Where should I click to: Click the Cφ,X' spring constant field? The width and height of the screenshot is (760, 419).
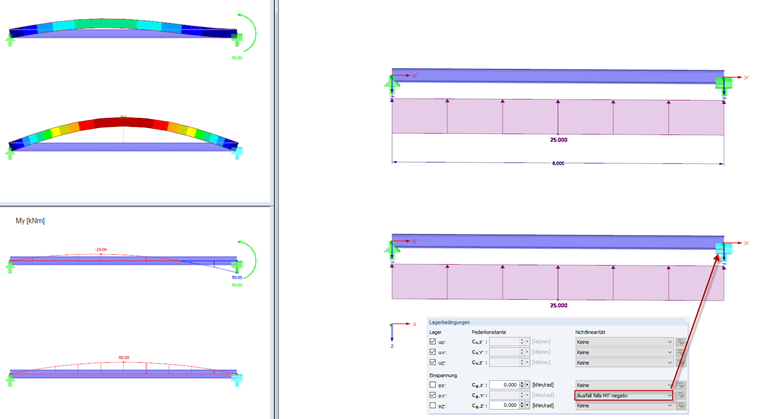click(x=504, y=385)
